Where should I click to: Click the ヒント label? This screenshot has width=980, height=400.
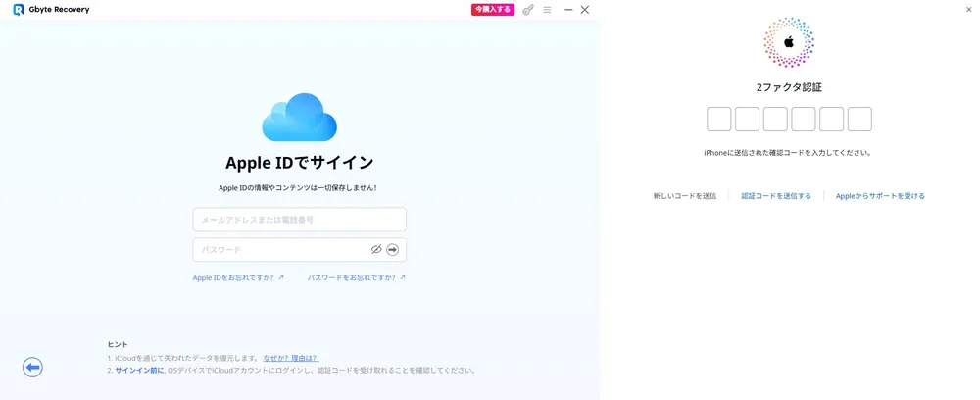coord(118,344)
